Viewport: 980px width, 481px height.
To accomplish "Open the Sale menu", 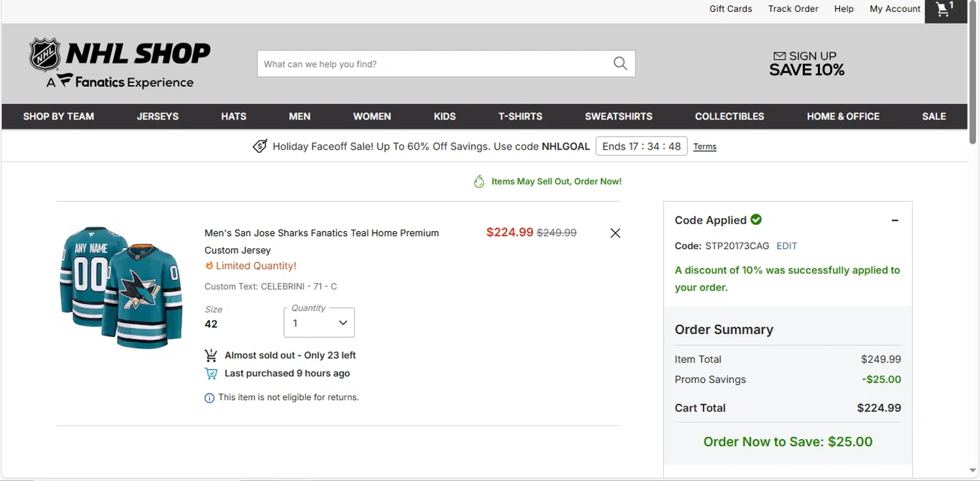I will [934, 116].
